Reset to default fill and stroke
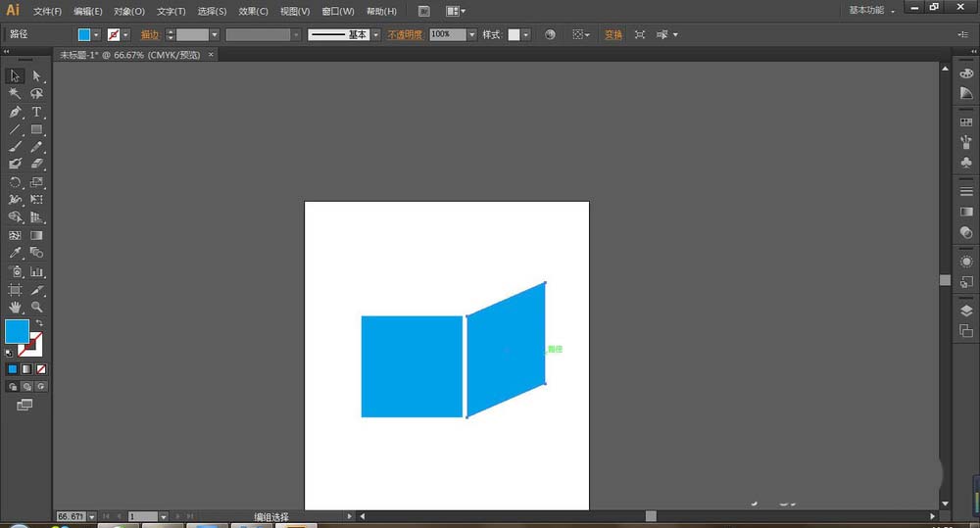The image size is (980, 528). [x=9, y=354]
